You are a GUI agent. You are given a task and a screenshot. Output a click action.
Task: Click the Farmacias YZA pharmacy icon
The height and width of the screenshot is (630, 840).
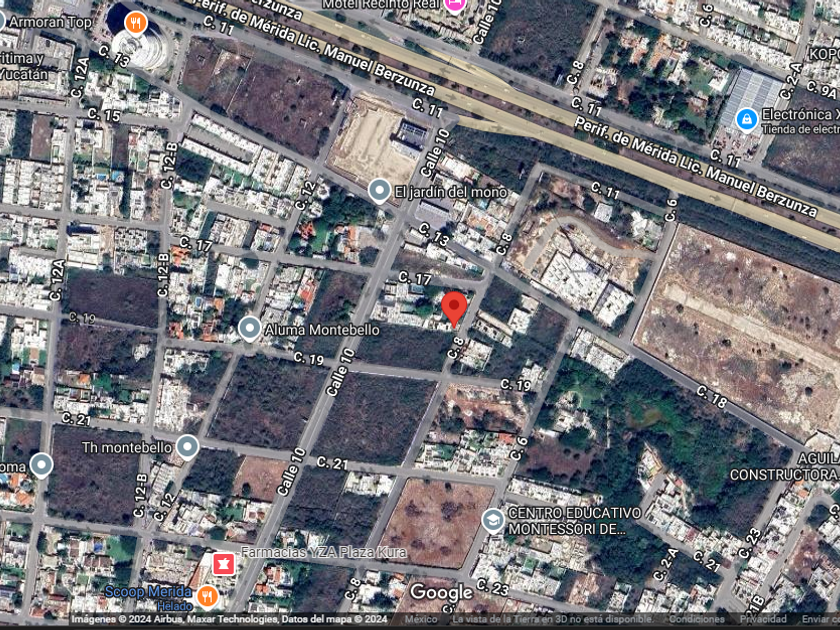tap(223, 564)
